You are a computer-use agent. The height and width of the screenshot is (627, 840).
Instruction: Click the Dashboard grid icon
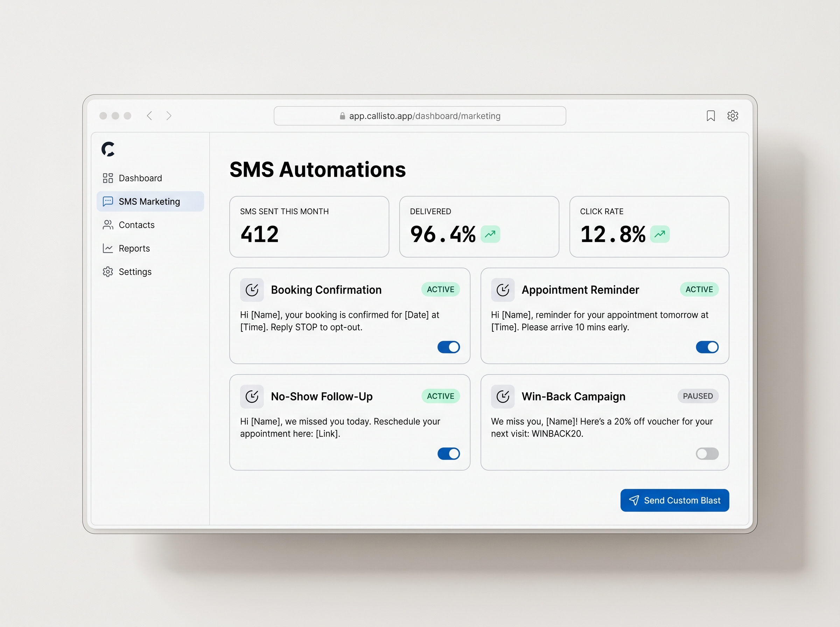point(108,178)
